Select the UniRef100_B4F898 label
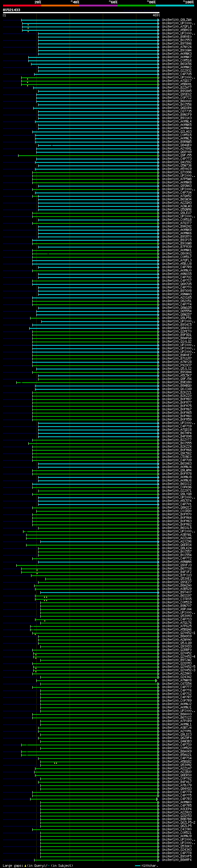The width and height of the screenshot is (197, 868). pos(177,437)
